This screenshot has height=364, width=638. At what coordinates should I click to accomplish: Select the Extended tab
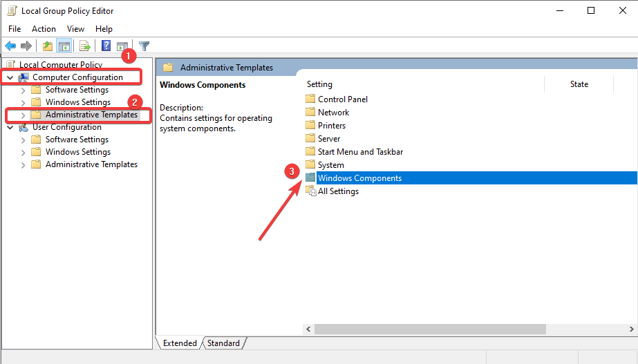tap(179, 343)
